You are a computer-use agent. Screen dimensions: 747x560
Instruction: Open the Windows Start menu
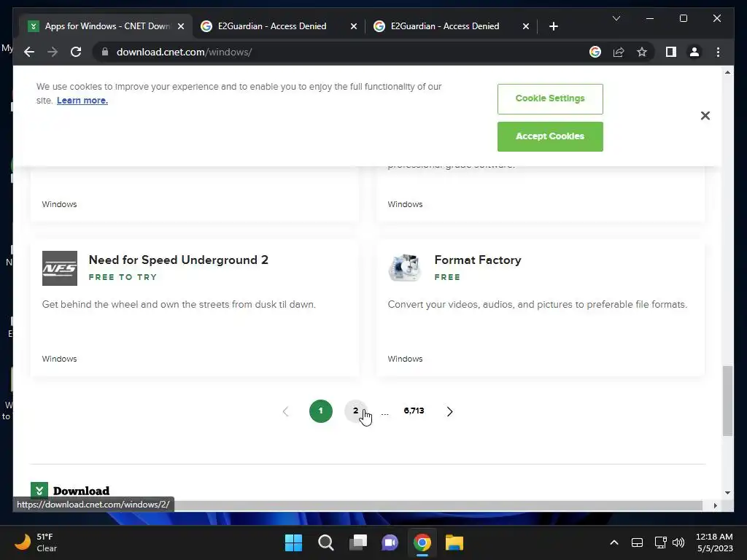(293, 542)
